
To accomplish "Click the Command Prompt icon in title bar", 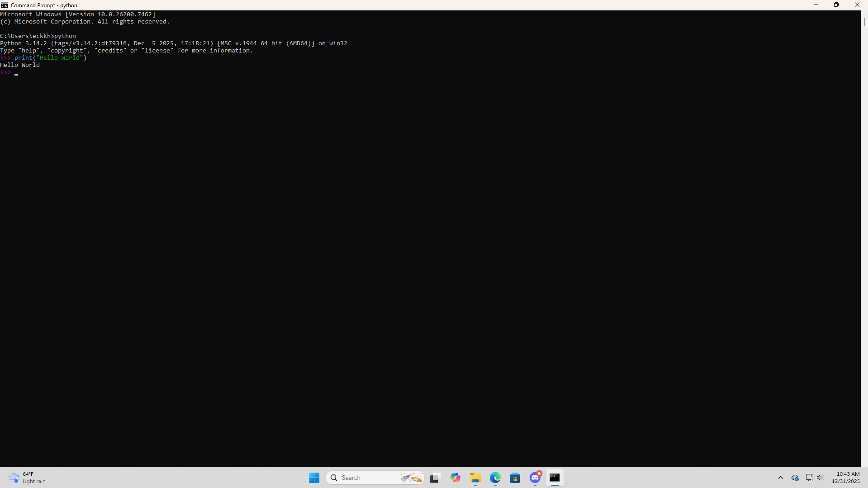I will pos(5,5).
